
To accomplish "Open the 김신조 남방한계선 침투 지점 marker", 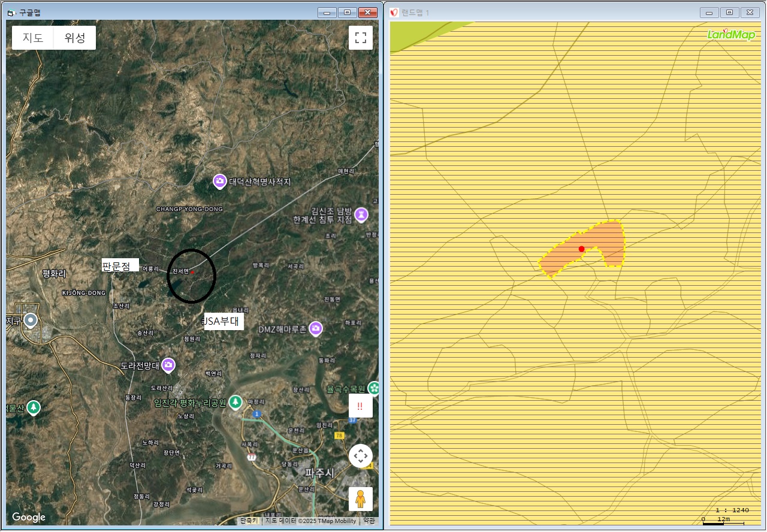I will click(361, 214).
